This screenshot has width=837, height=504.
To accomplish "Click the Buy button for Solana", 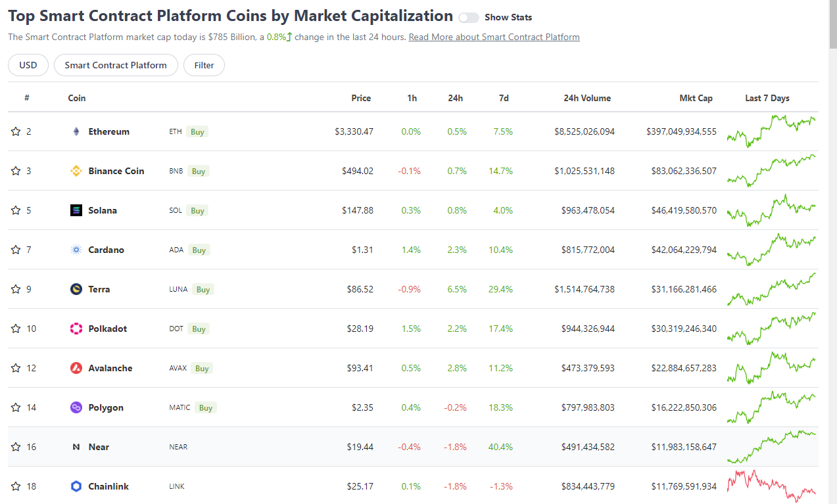I will 198,210.
